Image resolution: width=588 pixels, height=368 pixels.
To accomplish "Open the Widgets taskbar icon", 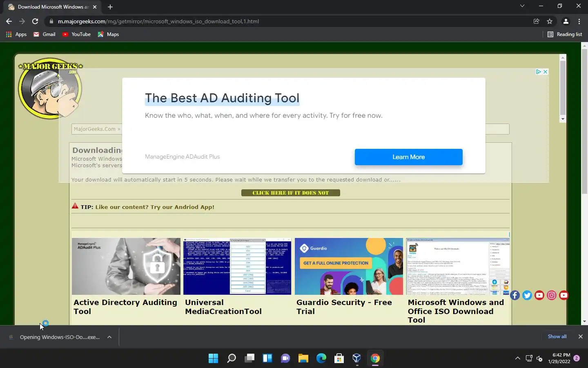I will [267, 359].
